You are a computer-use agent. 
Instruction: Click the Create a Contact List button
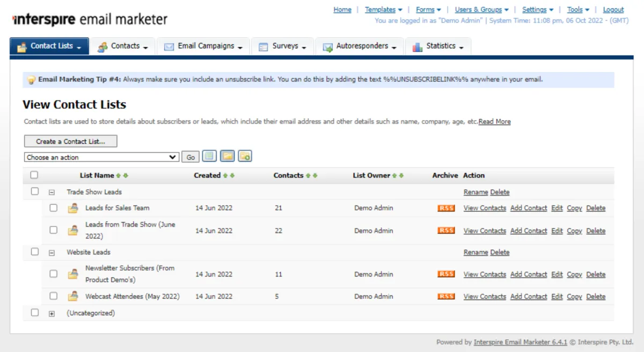tap(70, 141)
